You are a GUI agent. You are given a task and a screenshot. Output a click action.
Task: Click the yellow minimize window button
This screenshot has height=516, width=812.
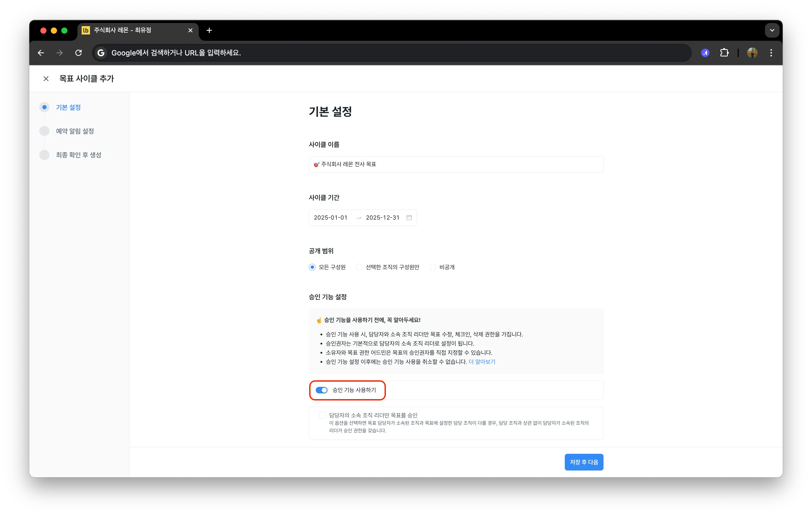coord(54,30)
